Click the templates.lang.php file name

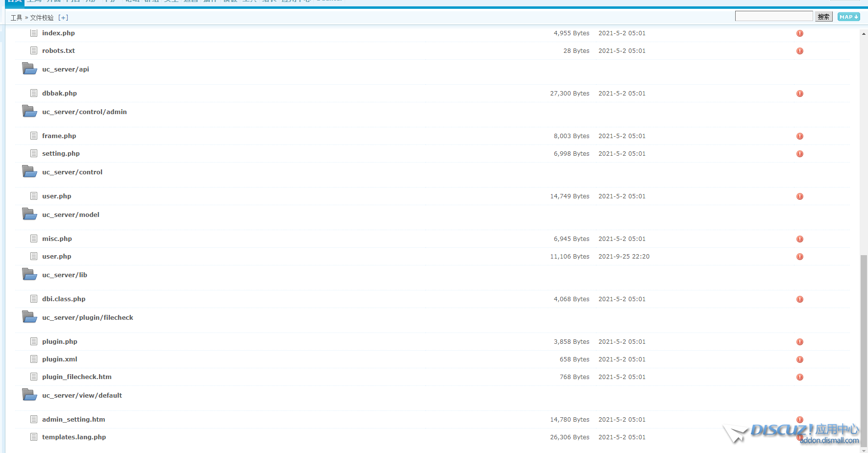pos(74,437)
